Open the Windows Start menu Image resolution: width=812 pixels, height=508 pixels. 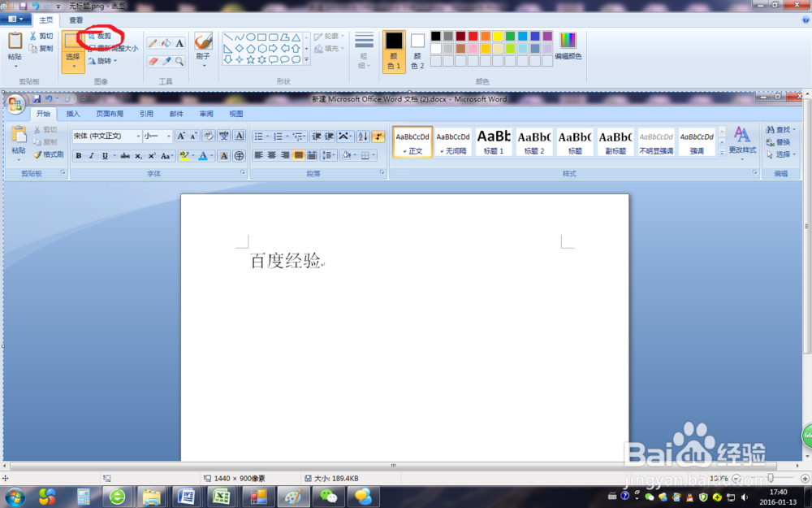point(15,497)
